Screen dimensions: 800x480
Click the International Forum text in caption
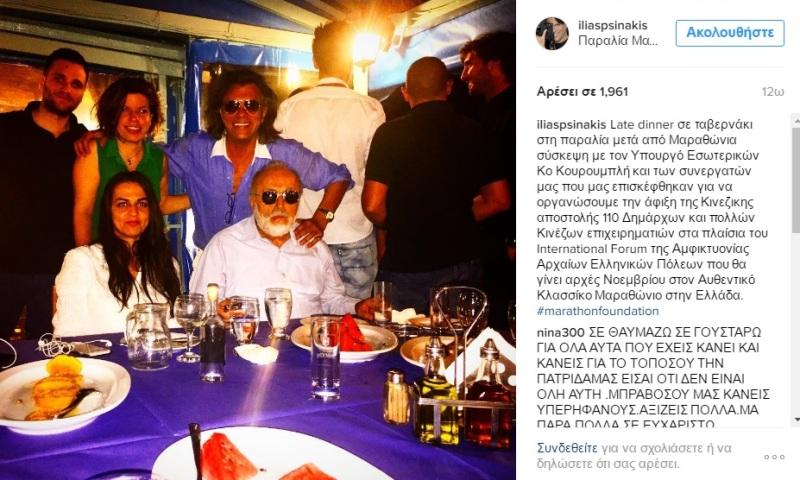591,249
